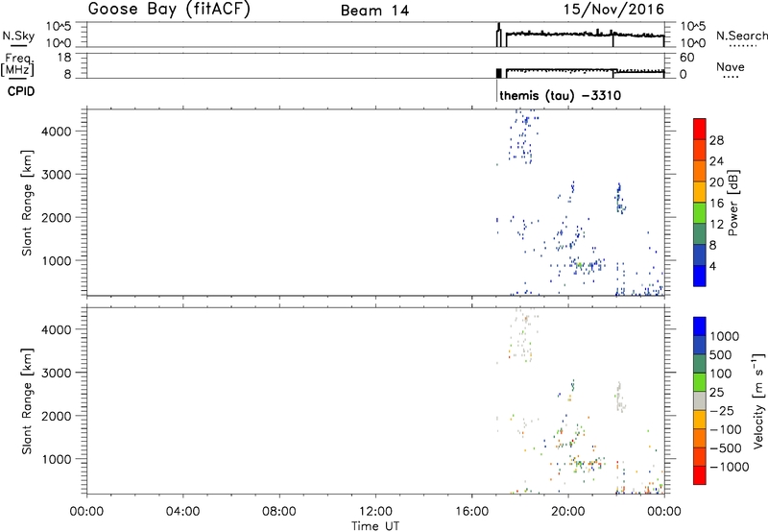Click the blue top of the Velocity colorbar

(700, 326)
